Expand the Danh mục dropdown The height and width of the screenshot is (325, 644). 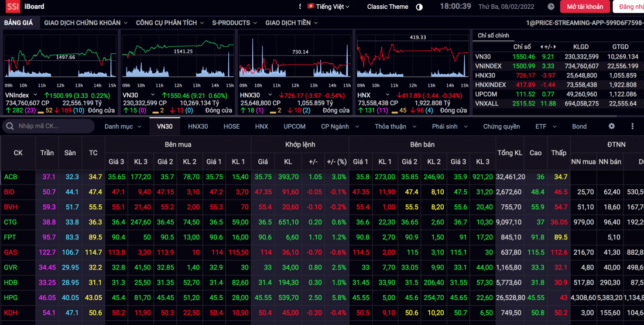click(x=122, y=126)
